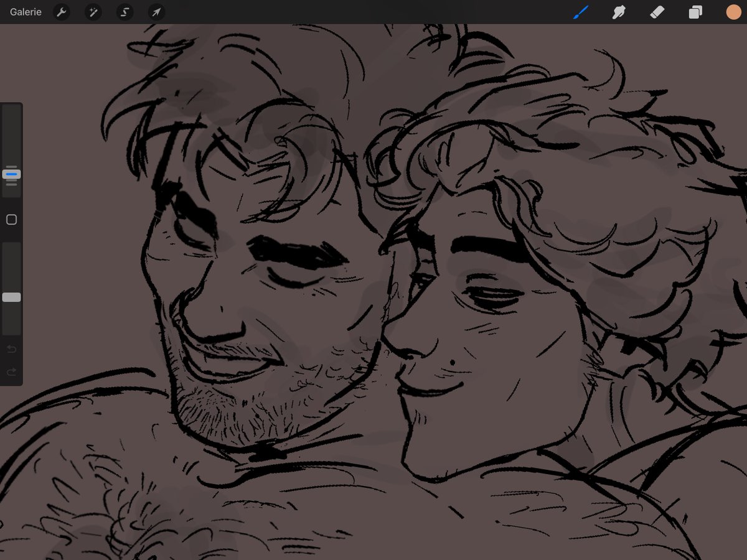The image size is (747, 560).
Task: Open the Actions wrench menu
Action: tap(61, 12)
